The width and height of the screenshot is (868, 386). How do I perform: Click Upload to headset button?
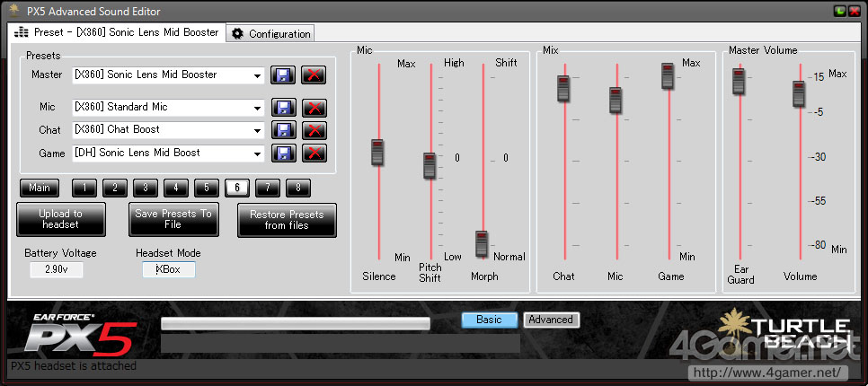click(x=61, y=219)
